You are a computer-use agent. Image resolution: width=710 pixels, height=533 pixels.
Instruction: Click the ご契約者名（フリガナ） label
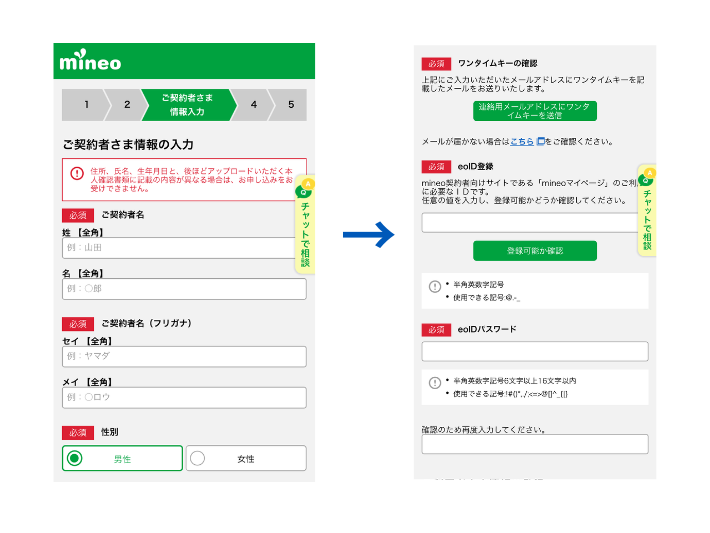coord(146,323)
